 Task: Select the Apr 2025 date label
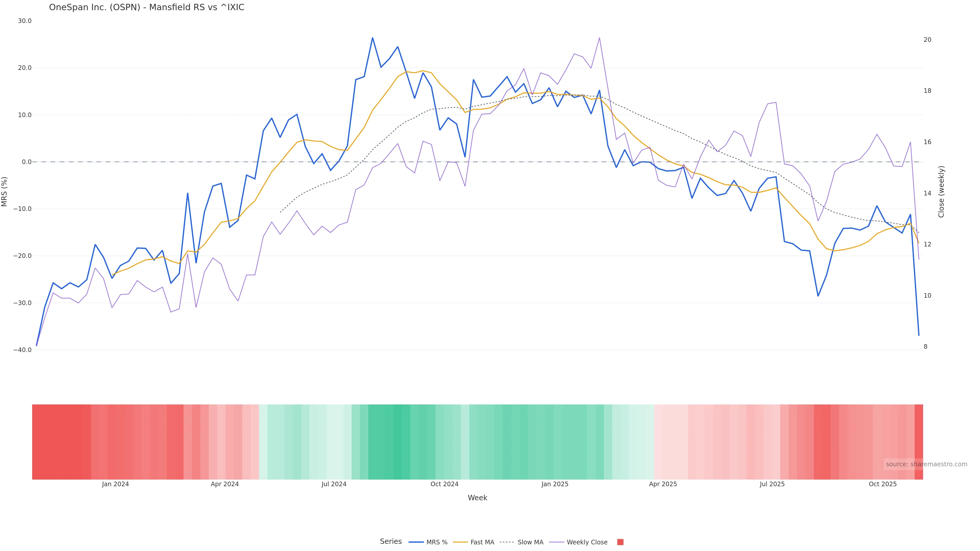click(663, 484)
